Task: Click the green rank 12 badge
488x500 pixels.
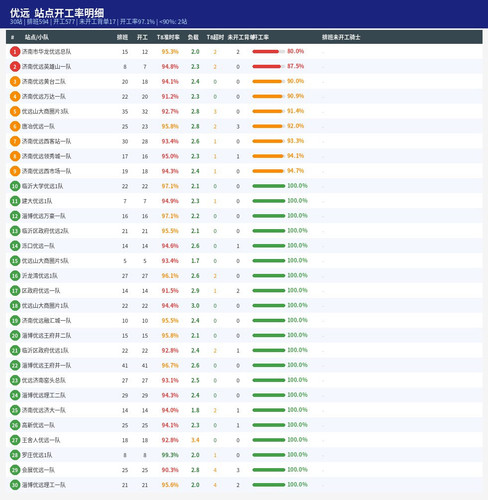Action: [15, 216]
